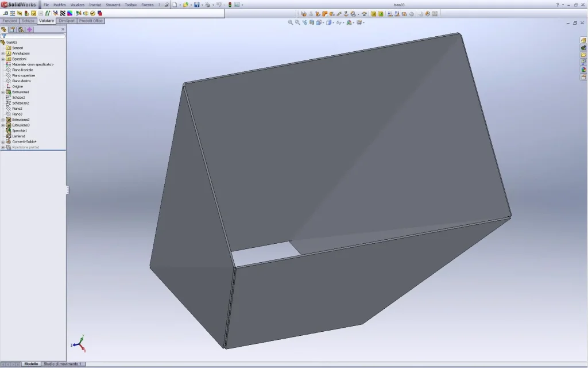Open the Modifica menu
The image size is (588, 368).
(60, 5)
